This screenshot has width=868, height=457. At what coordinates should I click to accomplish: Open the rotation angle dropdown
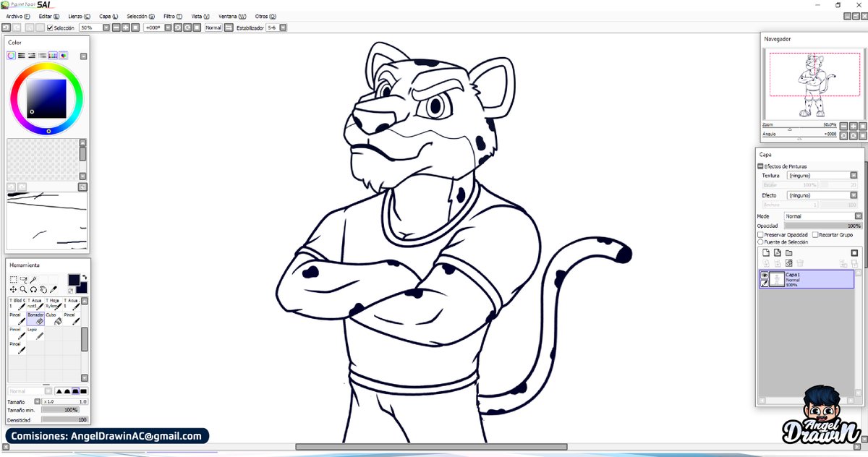coord(169,28)
